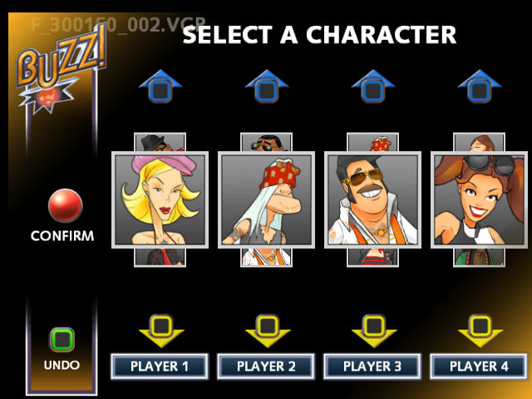Click the blue up arrow above Player 2
532x399 pixels.
pyautogui.click(x=267, y=86)
